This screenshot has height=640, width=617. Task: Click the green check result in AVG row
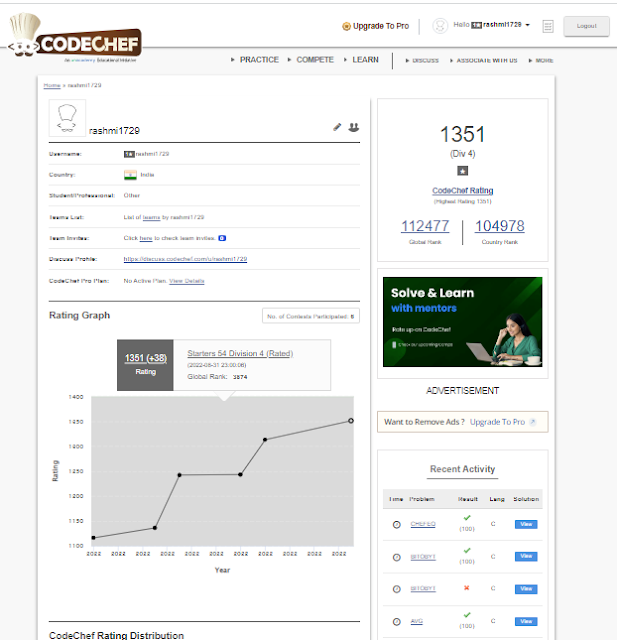467,615
